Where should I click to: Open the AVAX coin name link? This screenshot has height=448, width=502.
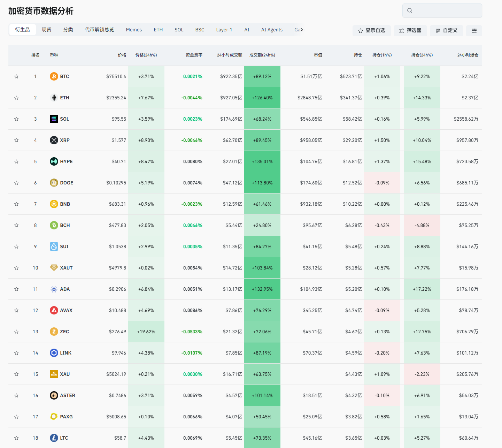tap(66, 310)
